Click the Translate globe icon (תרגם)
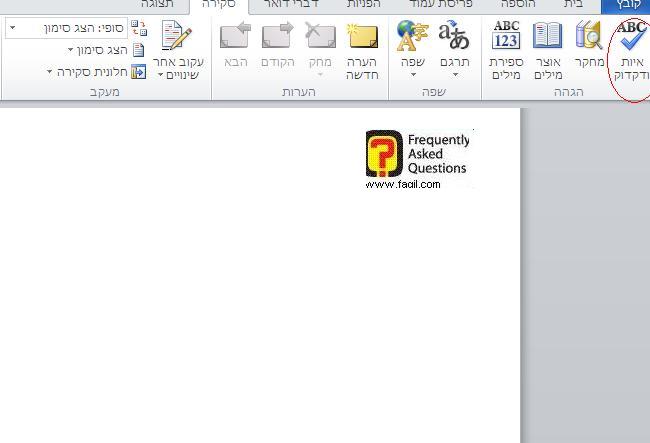650x443 pixels. [455, 38]
